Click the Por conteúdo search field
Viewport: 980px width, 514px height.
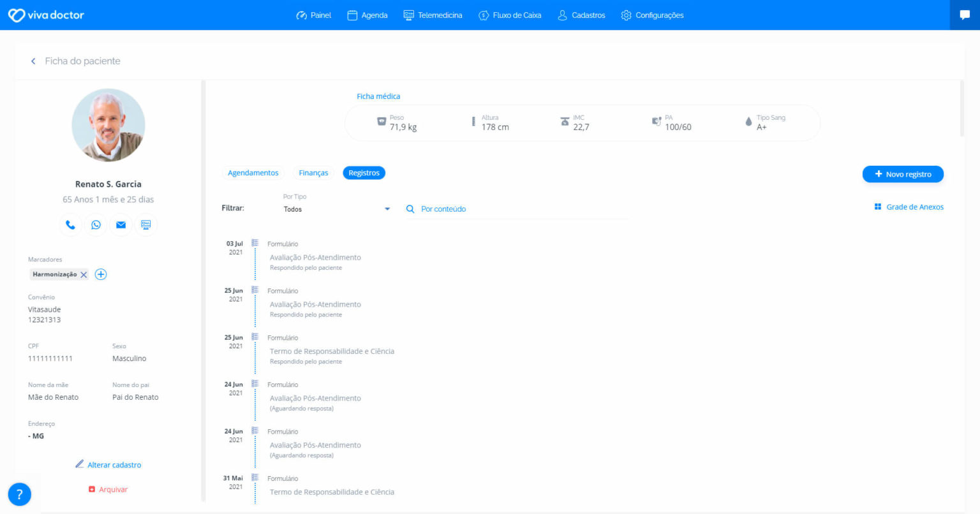point(517,209)
